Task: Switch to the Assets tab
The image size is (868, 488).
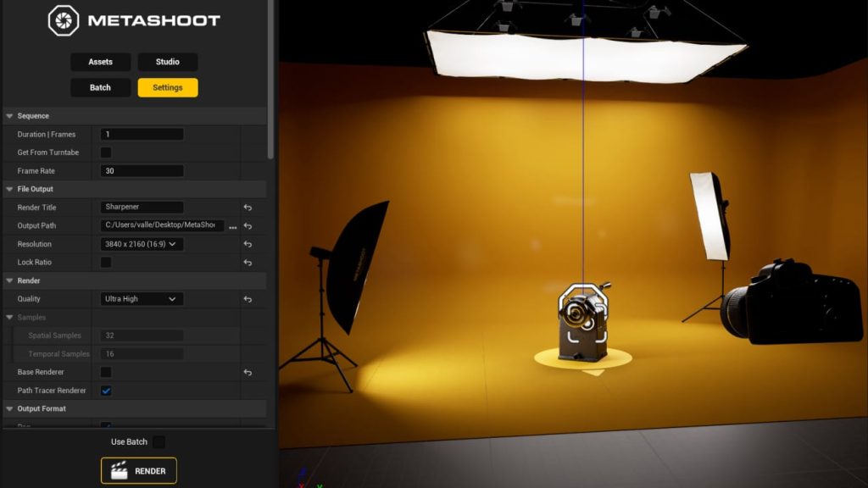Action: [x=101, y=62]
